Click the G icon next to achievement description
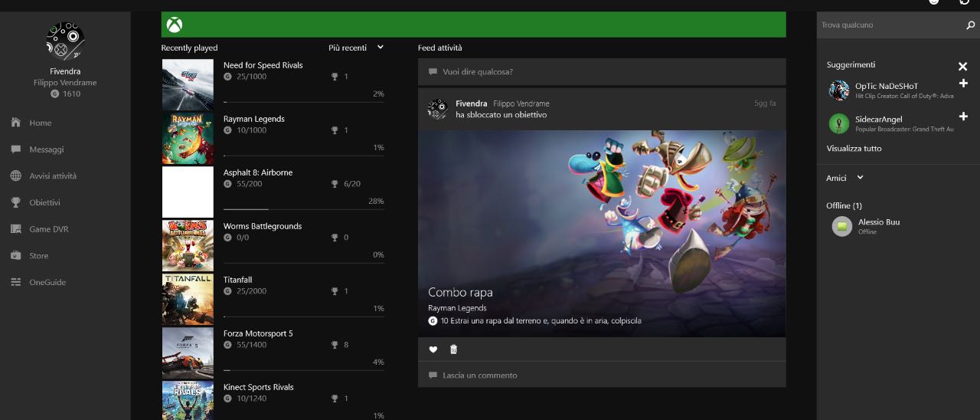This screenshot has width=980, height=420. pos(433,320)
